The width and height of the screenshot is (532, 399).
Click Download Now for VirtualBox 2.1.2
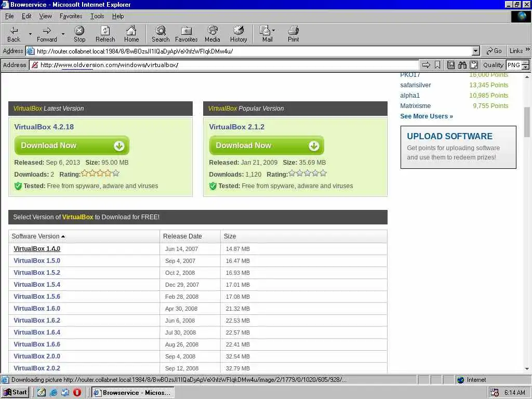(x=267, y=145)
